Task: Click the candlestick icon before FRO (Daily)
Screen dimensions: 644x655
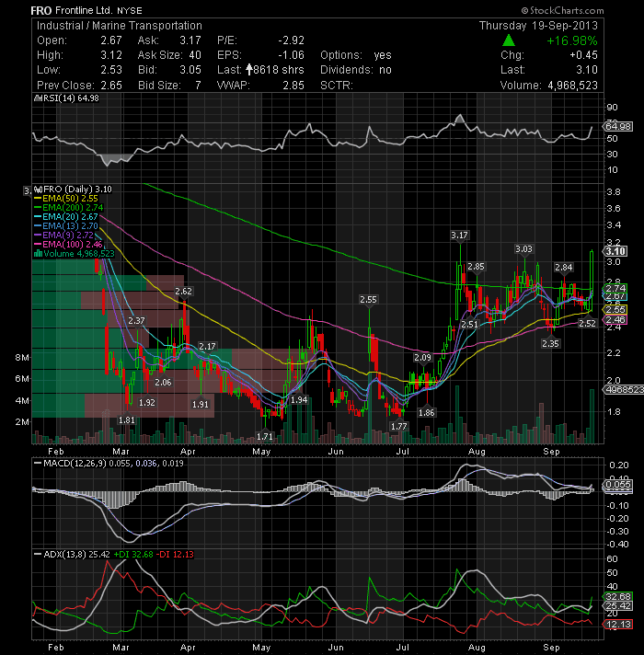Action: coord(38,190)
